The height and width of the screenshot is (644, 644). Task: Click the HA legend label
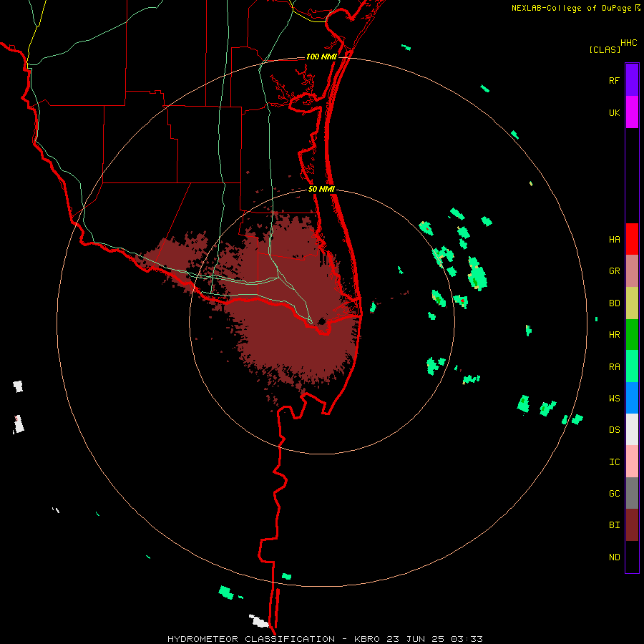(614, 240)
